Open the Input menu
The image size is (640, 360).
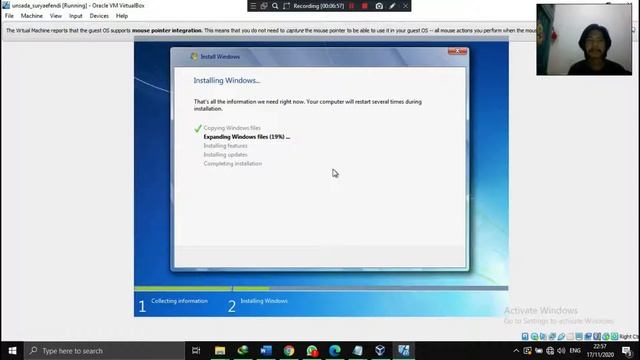tap(76, 16)
